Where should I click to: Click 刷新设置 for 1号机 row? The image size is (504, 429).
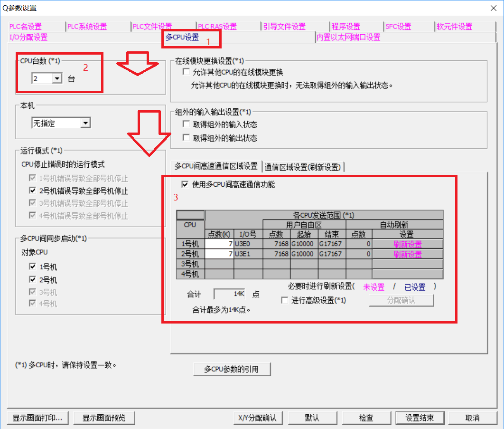(x=407, y=244)
